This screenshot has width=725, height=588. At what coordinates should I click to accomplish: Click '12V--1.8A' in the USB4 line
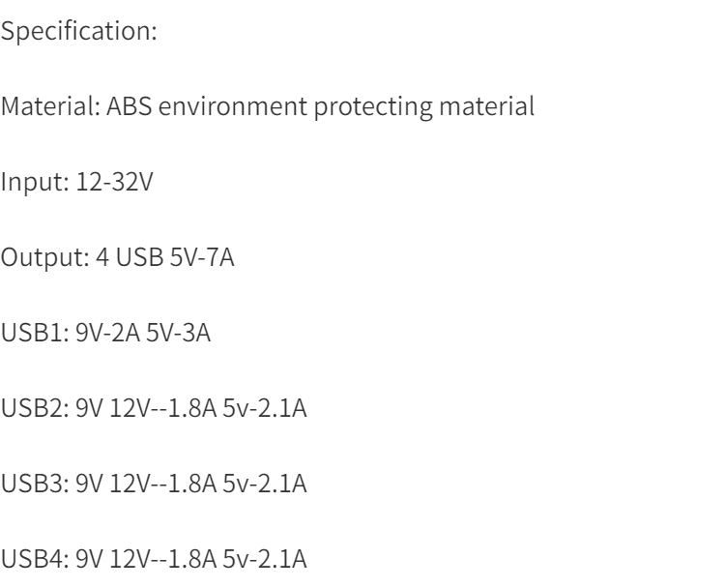coord(162,559)
